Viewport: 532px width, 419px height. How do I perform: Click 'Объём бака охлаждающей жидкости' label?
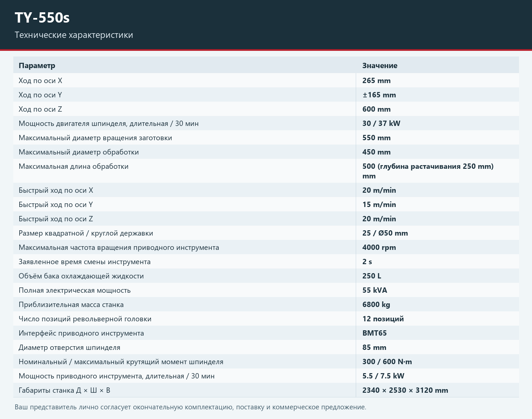(81, 276)
